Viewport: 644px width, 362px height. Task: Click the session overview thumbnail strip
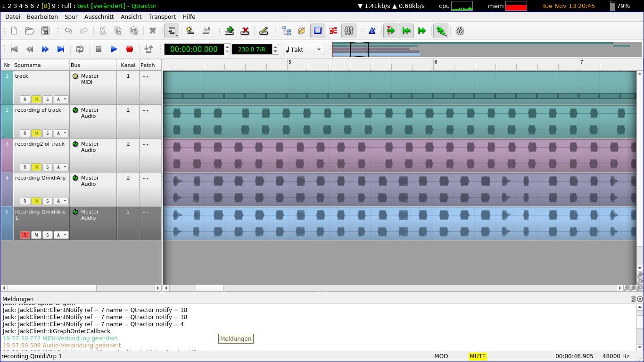pyautogui.click(x=487, y=49)
